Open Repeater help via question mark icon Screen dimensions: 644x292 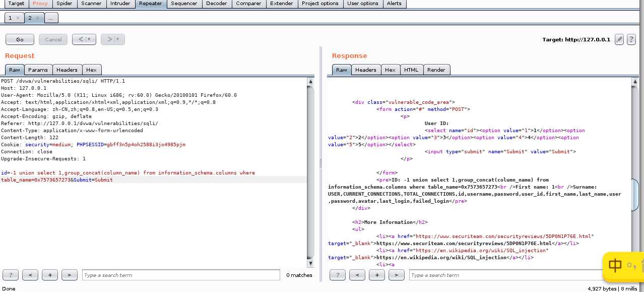pos(631,39)
